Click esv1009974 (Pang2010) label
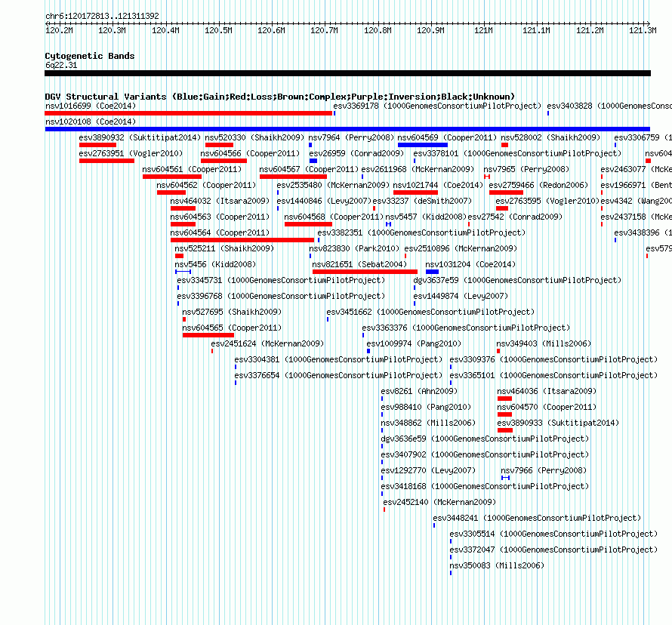 point(414,343)
